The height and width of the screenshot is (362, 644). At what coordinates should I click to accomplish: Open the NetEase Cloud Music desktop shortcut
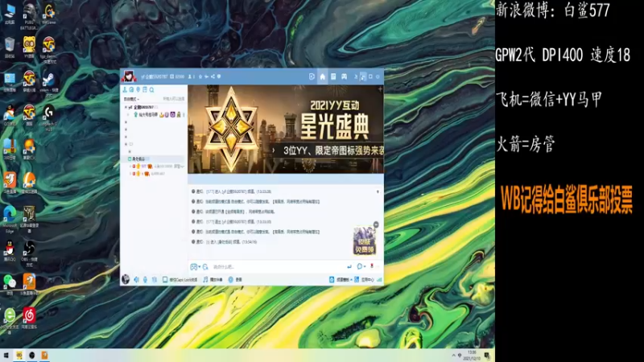tap(29, 318)
